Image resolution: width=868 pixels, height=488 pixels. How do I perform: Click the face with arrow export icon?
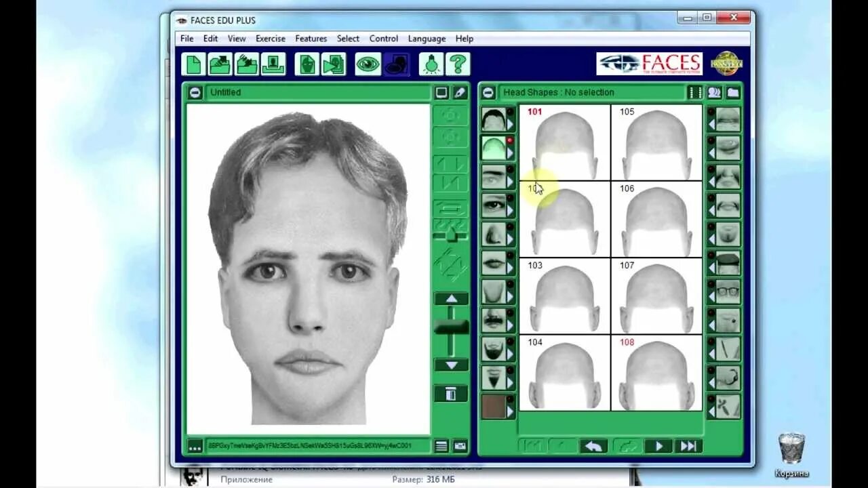[334, 64]
